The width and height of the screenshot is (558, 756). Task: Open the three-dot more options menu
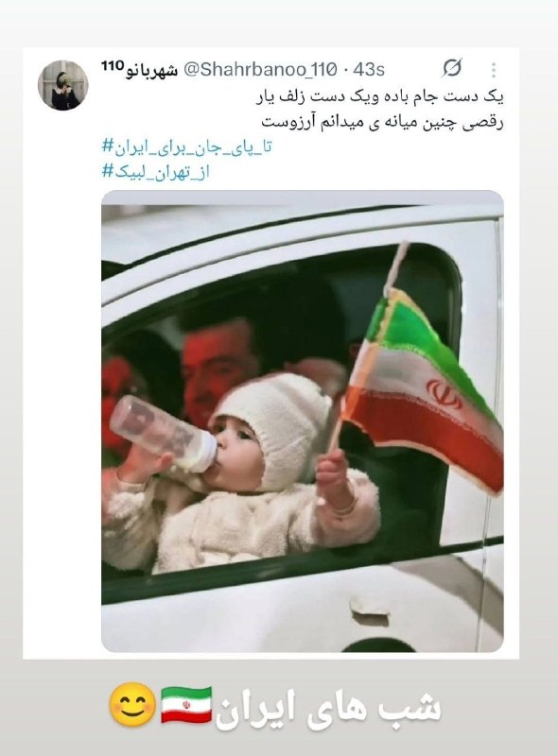point(494,70)
